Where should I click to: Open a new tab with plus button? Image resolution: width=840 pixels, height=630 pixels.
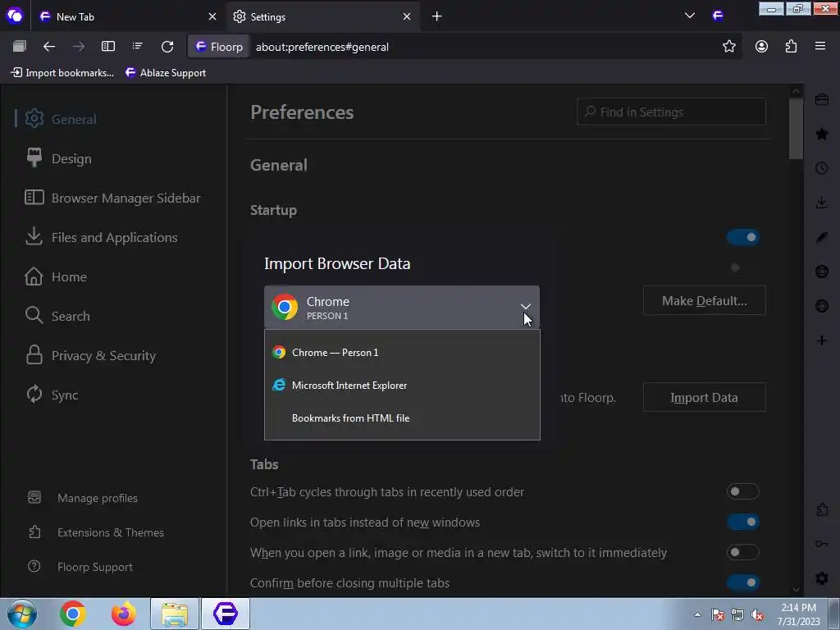(436, 16)
